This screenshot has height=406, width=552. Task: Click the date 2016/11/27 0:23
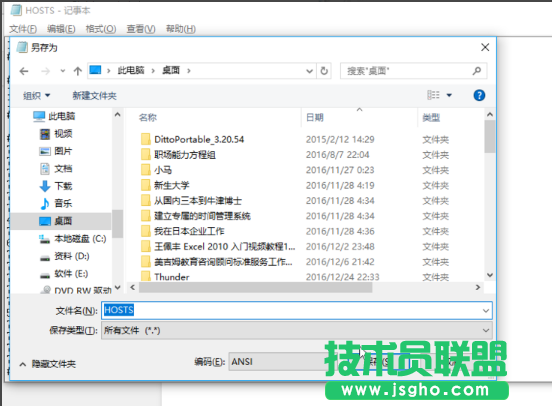(340, 170)
